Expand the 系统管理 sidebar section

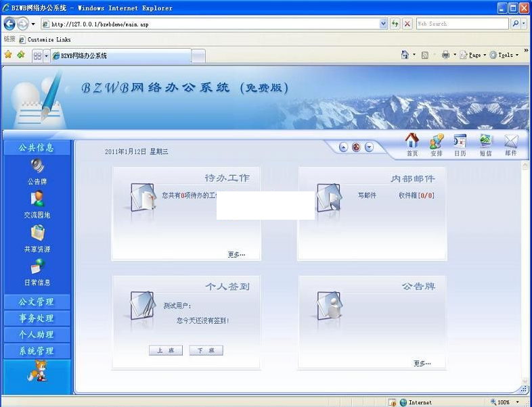(37, 351)
